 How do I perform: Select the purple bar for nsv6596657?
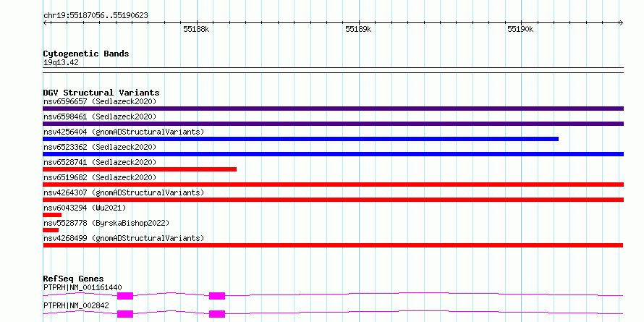(x=333, y=109)
